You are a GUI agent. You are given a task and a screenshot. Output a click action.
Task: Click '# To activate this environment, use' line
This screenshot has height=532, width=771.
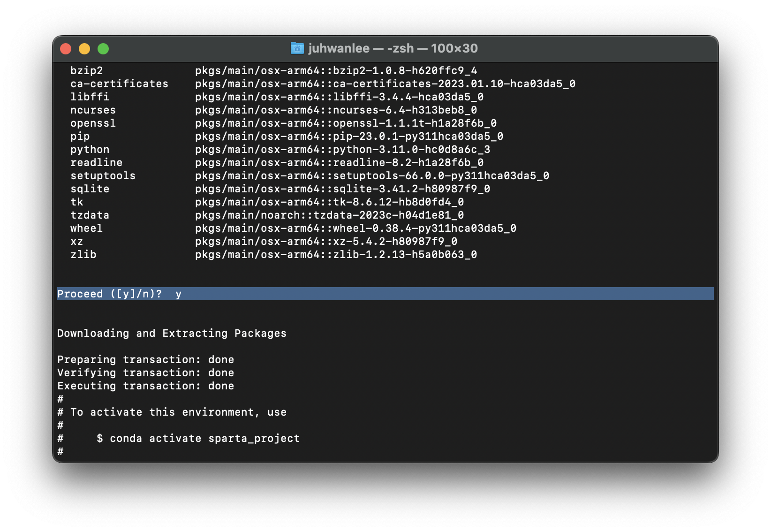point(172,412)
